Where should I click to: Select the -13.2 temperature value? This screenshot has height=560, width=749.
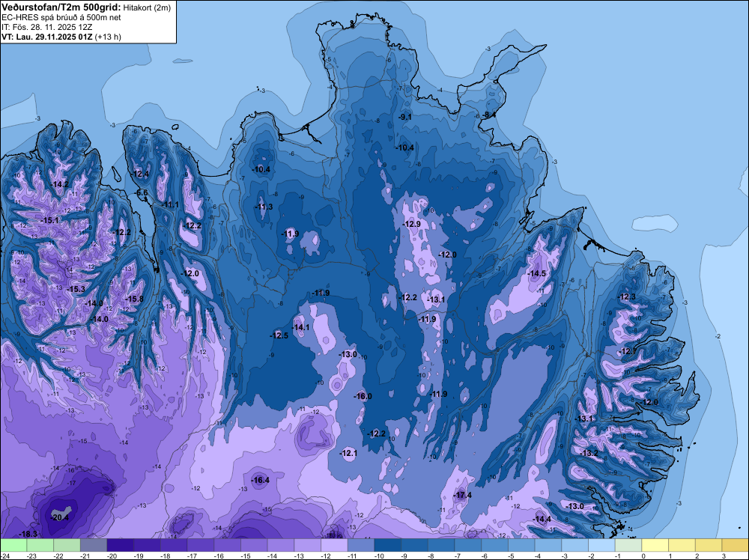point(589,453)
